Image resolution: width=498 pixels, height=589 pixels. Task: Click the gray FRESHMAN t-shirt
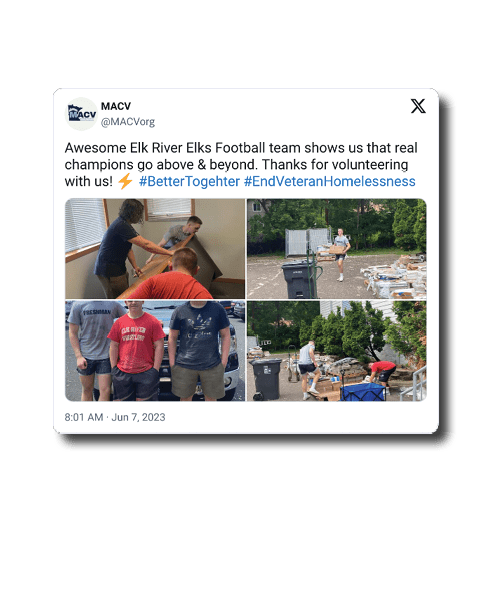click(x=95, y=333)
